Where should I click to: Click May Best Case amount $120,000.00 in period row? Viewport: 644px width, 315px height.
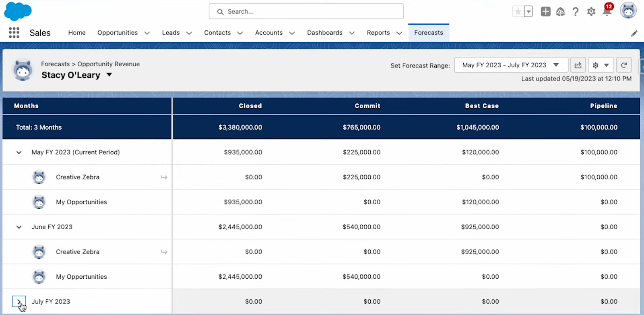481,152
